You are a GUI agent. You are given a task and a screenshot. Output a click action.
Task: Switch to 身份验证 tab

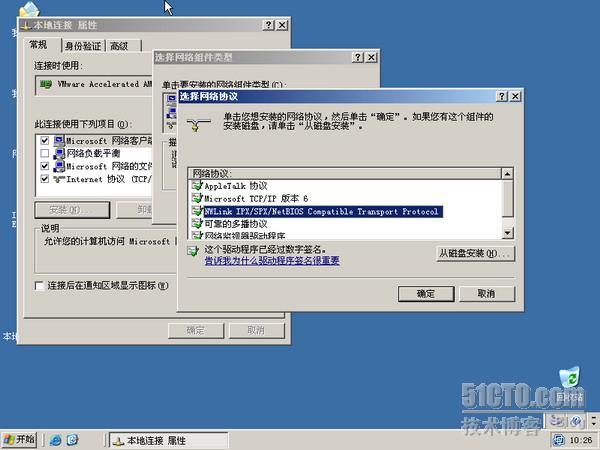click(x=83, y=46)
